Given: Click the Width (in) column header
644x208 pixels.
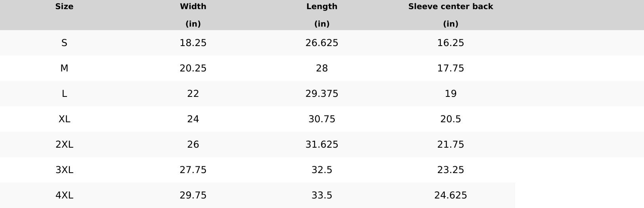Looking at the screenshot, I should coord(193,15).
